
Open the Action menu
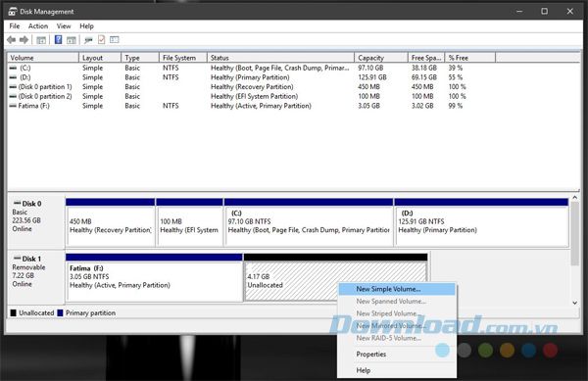coord(38,26)
